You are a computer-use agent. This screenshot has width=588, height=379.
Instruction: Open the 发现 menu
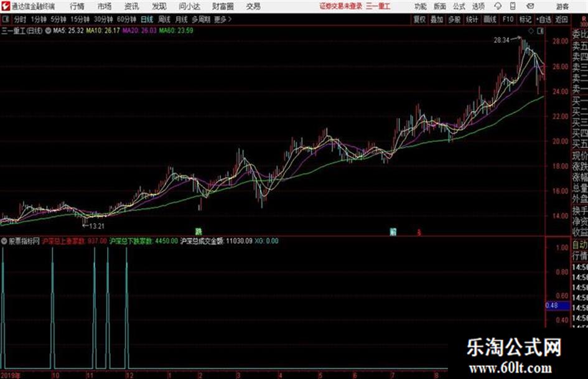pyautogui.click(x=159, y=6)
